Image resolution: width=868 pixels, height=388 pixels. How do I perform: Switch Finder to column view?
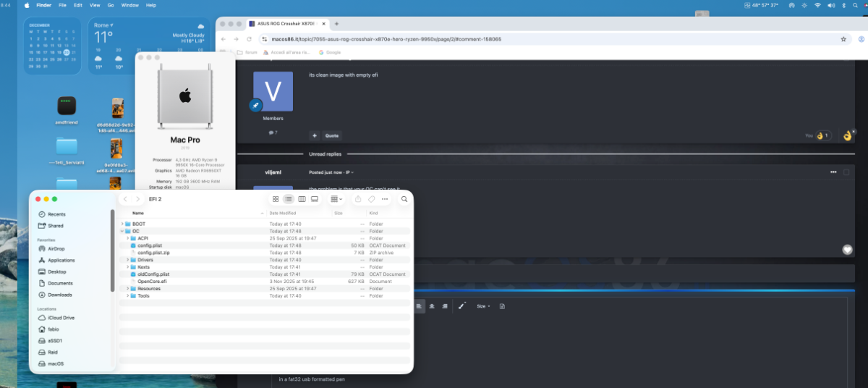coord(302,199)
